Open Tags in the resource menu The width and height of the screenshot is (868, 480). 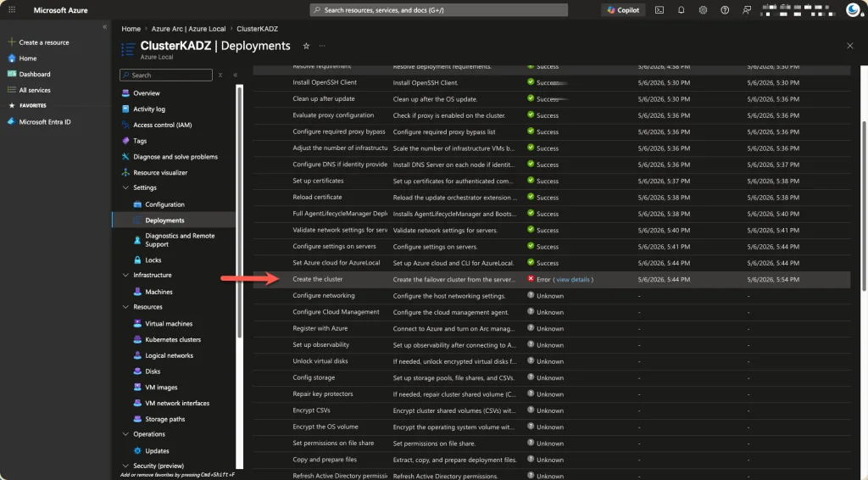coord(140,141)
